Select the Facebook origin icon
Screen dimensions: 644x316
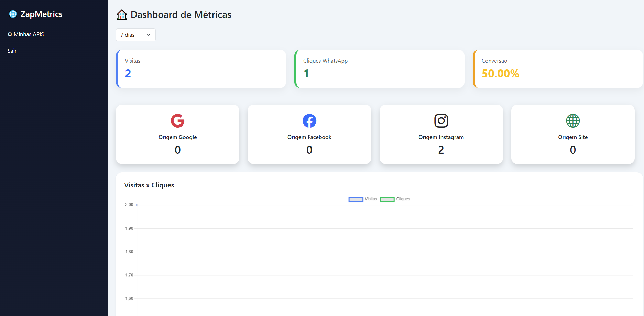[x=309, y=120]
